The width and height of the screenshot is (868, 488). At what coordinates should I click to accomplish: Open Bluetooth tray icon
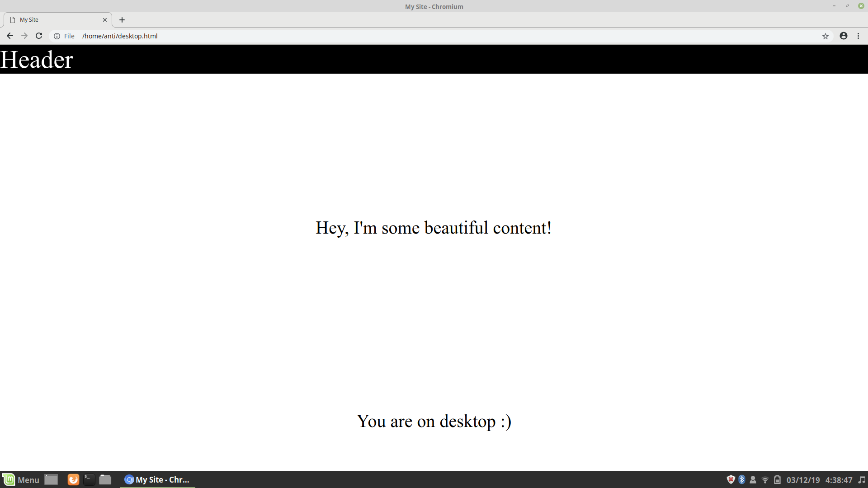742,480
